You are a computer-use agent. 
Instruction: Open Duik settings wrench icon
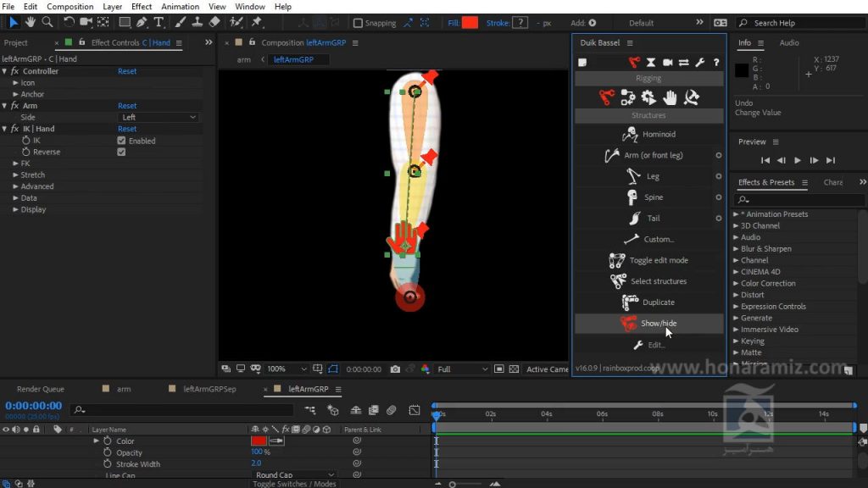tap(699, 63)
